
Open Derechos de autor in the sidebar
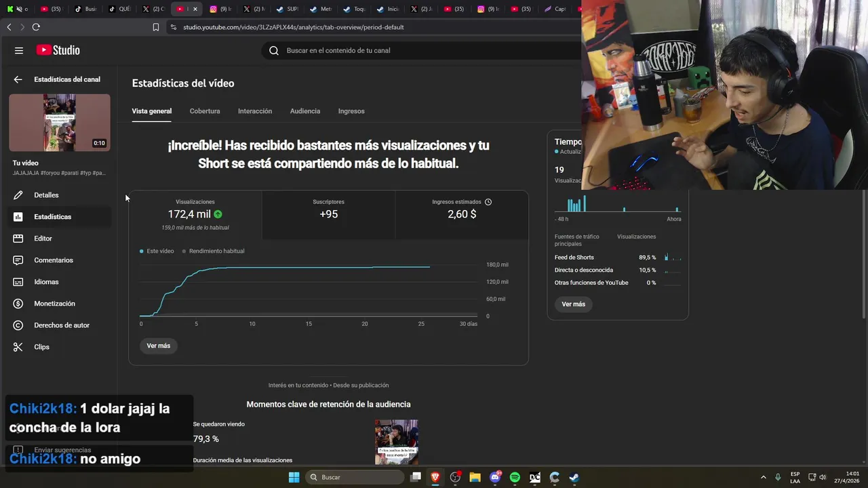(59, 325)
